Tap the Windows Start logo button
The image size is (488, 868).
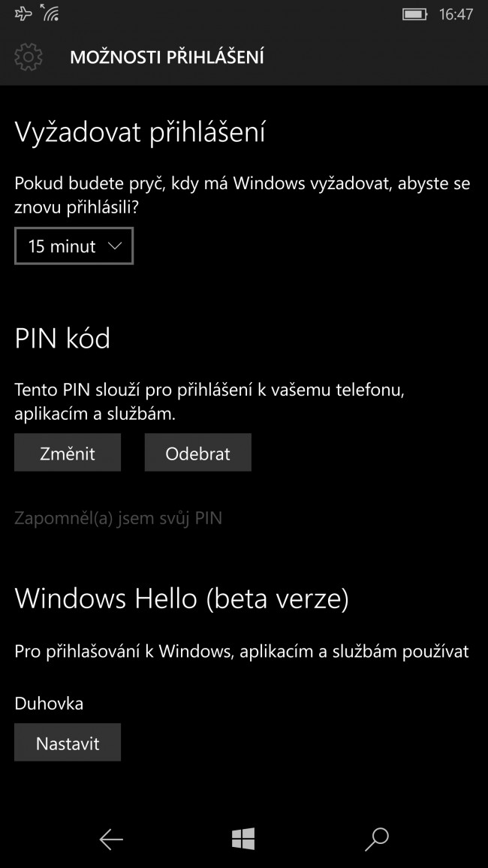(243, 839)
